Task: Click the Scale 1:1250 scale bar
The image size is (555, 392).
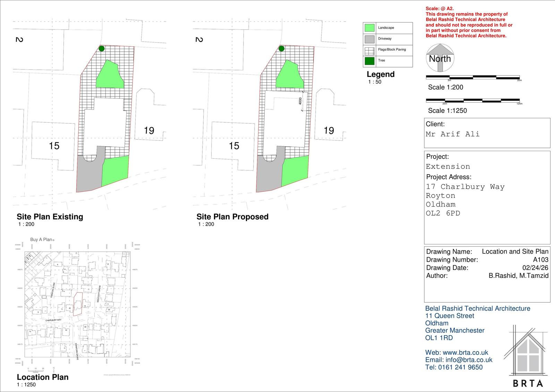Action: point(472,101)
